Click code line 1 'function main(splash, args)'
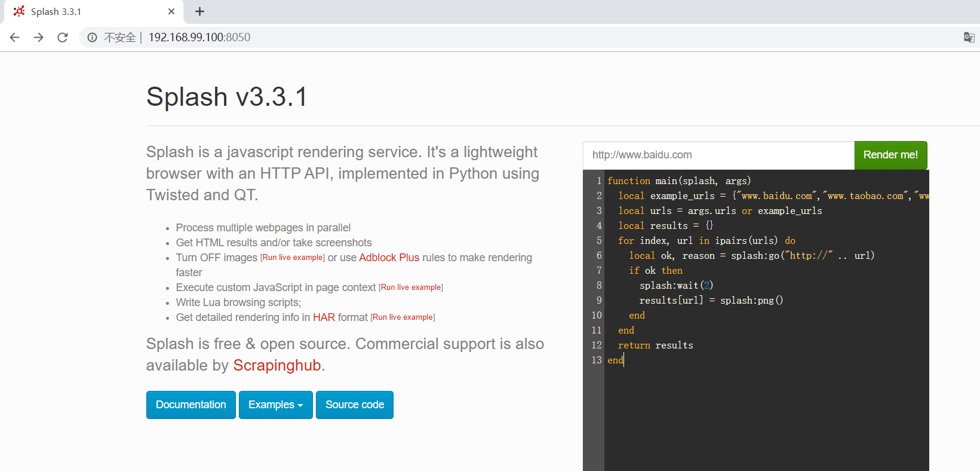This screenshot has width=980, height=471. click(x=679, y=181)
